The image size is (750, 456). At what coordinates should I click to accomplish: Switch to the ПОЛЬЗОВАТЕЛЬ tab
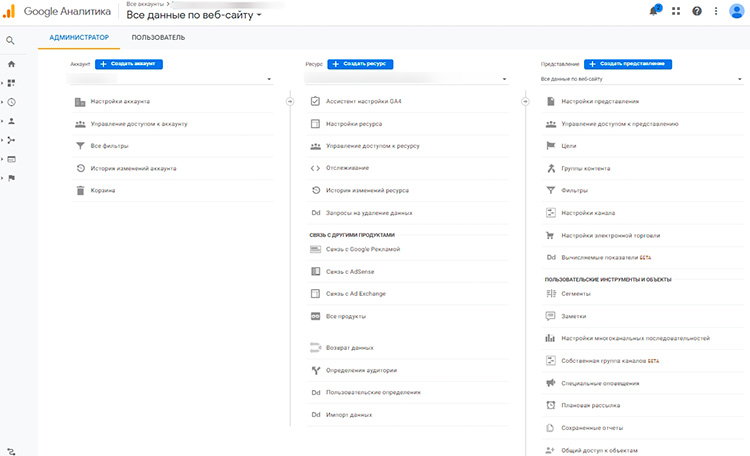pyautogui.click(x=158, y=37)
